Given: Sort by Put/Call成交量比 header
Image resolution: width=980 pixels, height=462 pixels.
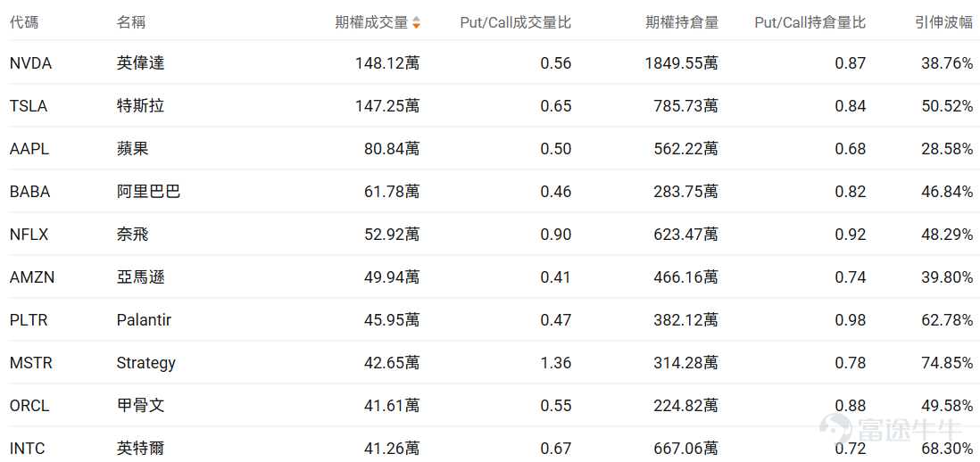Looking at the screenshot, I should click(x=516, y=23).
